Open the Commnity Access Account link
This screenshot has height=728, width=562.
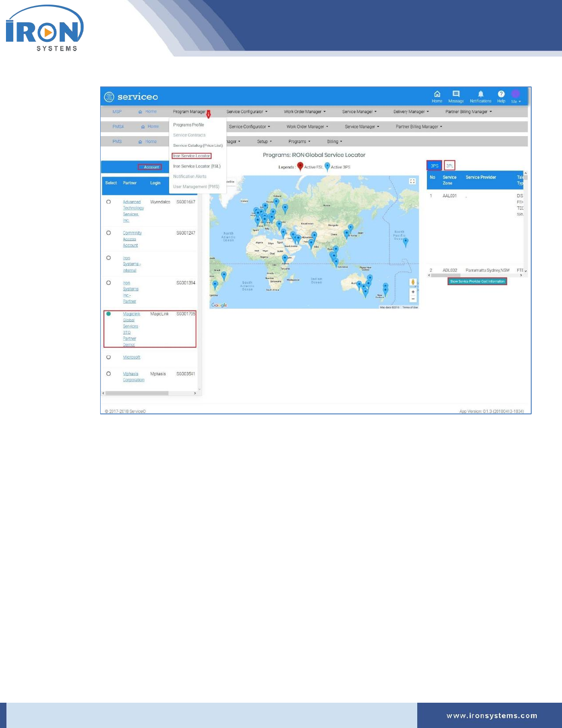(132, 239)
